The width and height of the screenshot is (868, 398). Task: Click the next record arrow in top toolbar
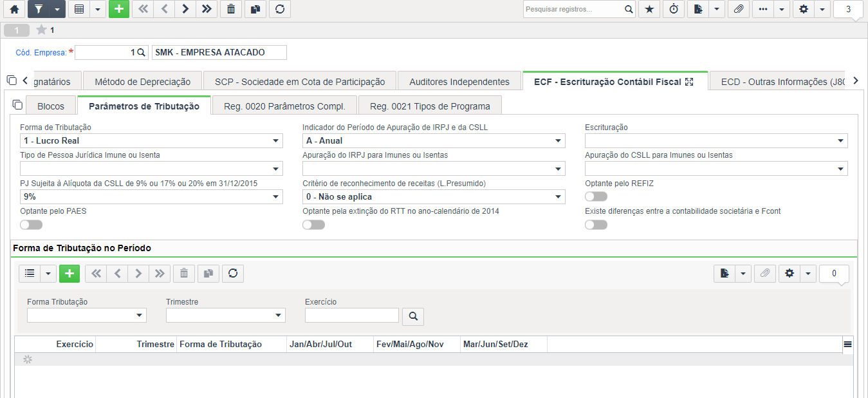point(185,9)
